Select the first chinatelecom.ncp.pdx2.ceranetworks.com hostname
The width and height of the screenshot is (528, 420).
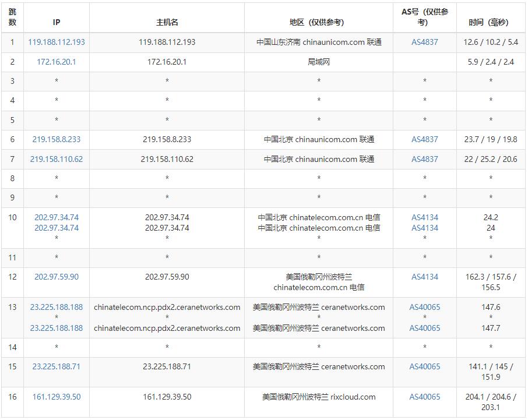[x=167, y=307]
